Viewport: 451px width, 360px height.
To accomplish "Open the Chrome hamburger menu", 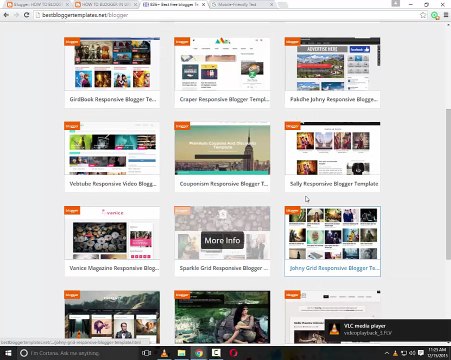I will 446,15.
